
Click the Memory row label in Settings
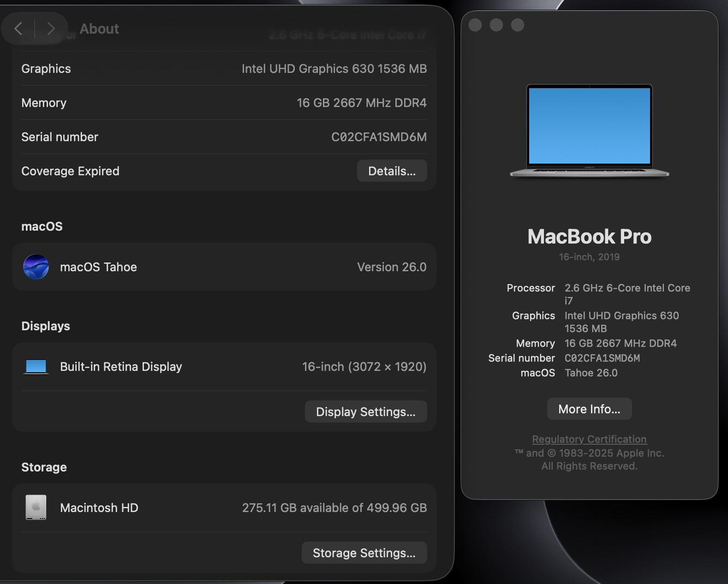44,103
